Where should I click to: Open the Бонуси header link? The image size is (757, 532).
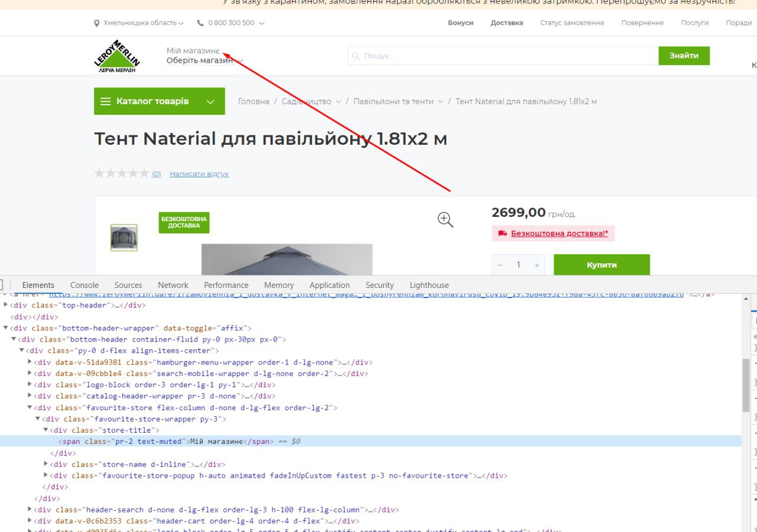coord(461,23)
